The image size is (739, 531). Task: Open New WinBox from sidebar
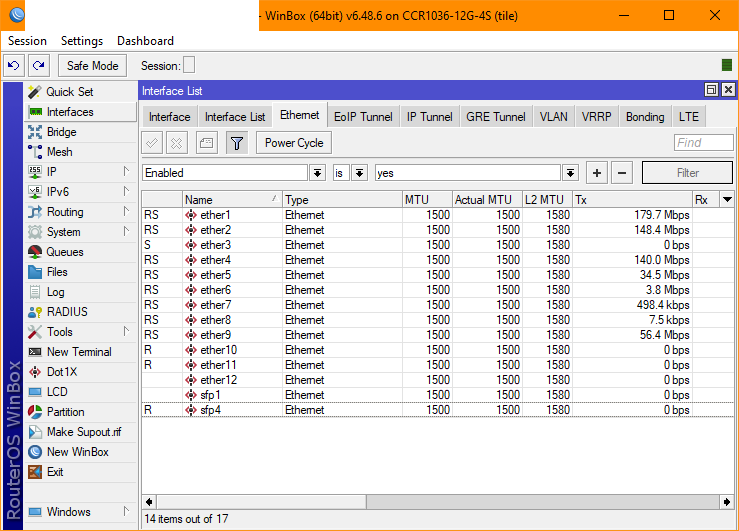81,452
